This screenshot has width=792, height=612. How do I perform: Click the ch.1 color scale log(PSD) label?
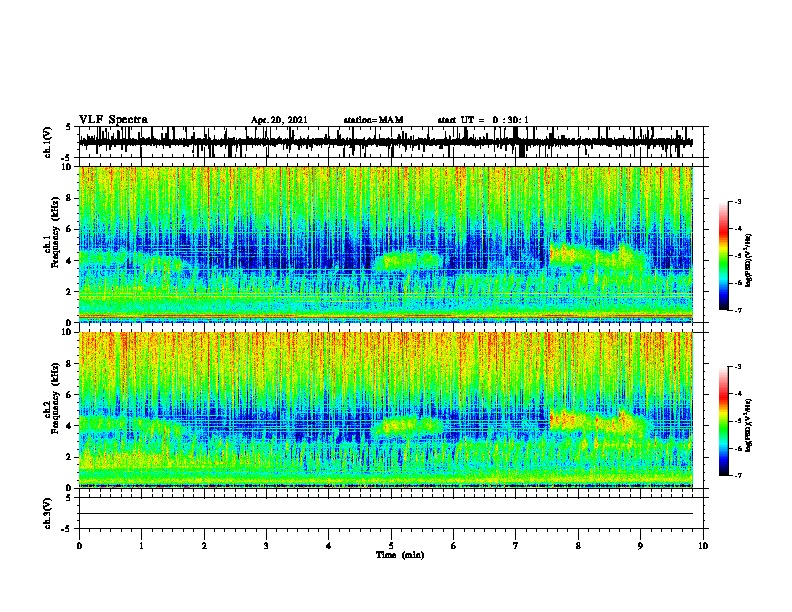[749, 260]
